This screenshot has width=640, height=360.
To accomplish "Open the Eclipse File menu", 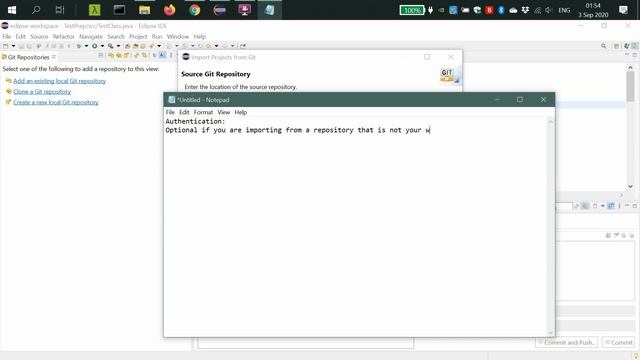I will click(7, 37).
